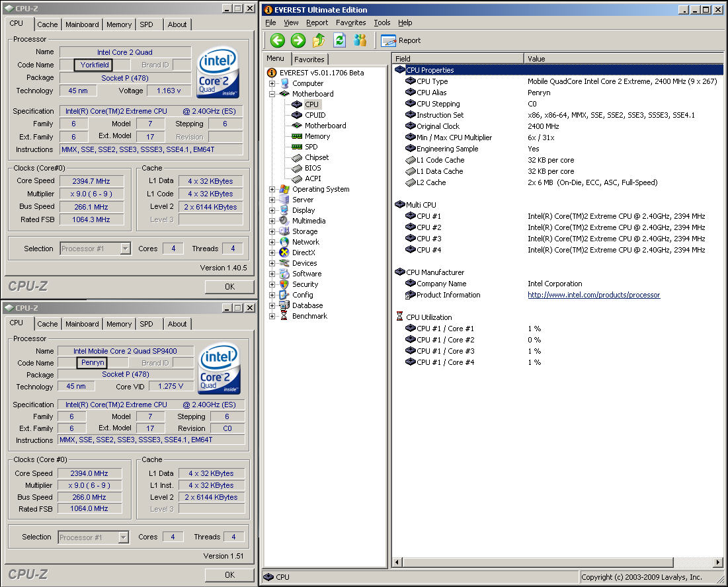Open the File menu in EVEREST
Viewport: 728px width, 587px height.
pos(270,22)
